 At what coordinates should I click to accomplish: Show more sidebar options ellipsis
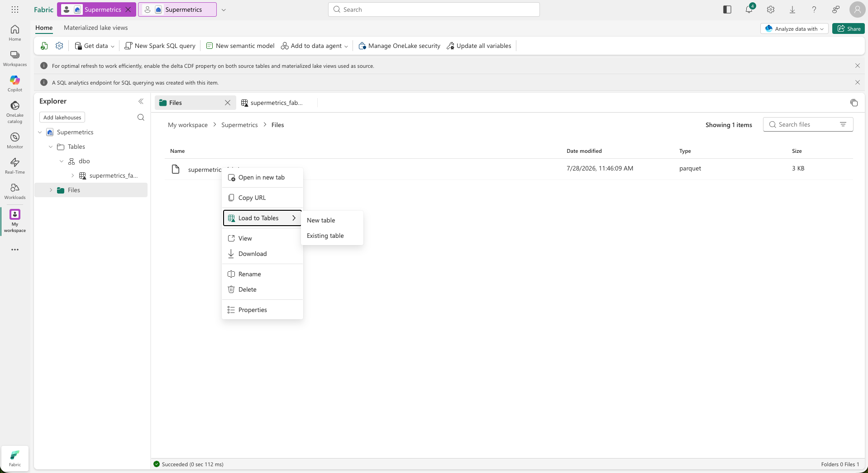pyautogui.click(x=15, y=250)
